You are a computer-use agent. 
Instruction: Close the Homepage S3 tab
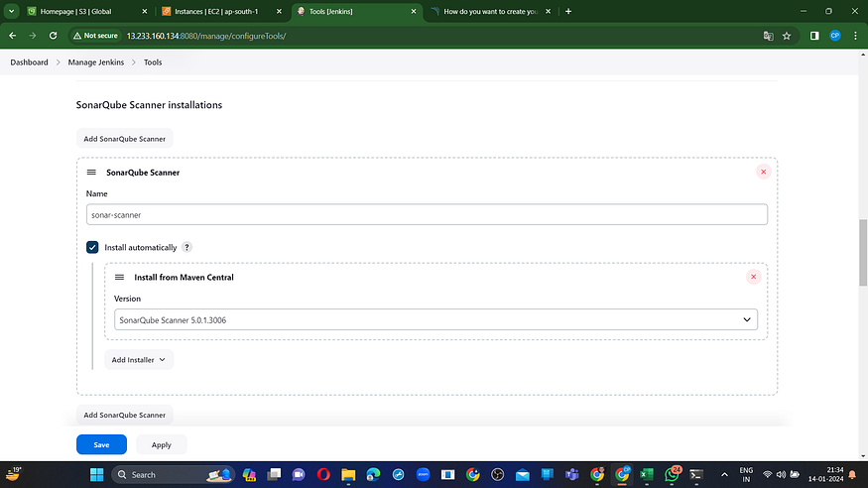tap(145, 11)
